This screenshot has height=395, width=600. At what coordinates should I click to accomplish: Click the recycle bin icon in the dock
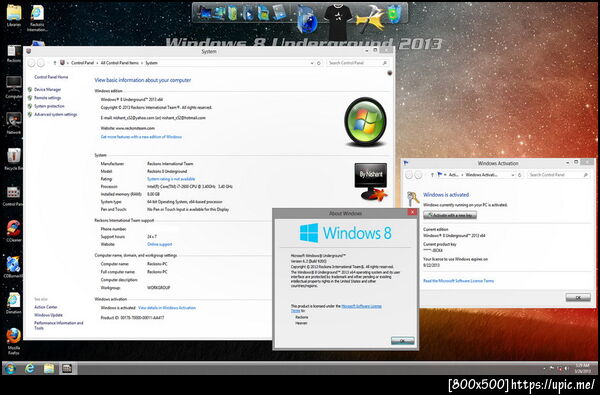[394, 14]
